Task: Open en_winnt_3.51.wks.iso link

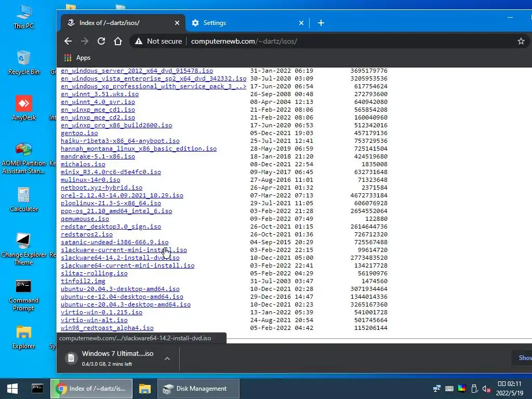Action: (x=100, y=94)
